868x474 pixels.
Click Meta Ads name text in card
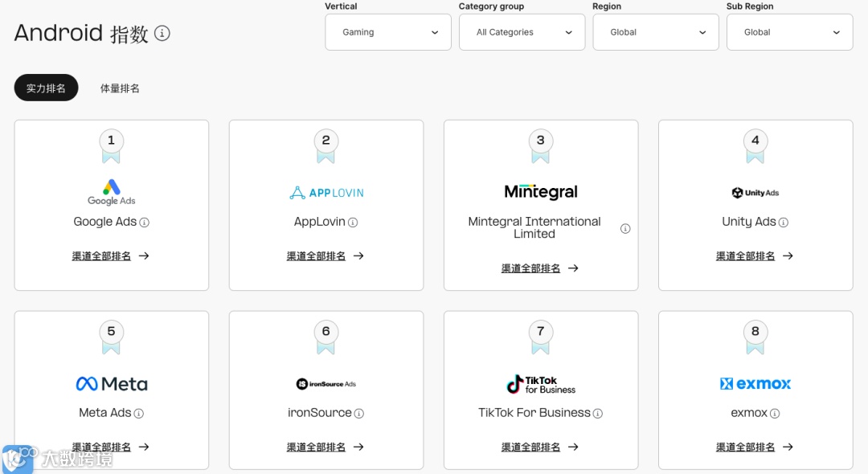(x=105, y=413)
